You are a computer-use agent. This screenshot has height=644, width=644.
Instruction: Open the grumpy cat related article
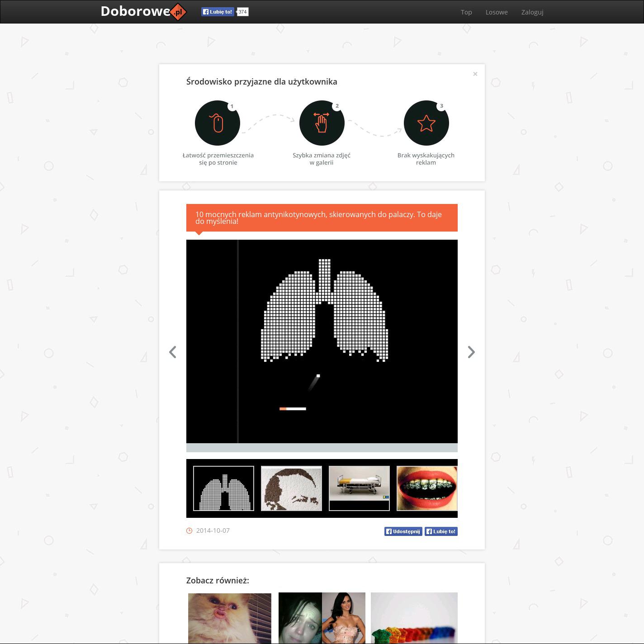[230, 618]
